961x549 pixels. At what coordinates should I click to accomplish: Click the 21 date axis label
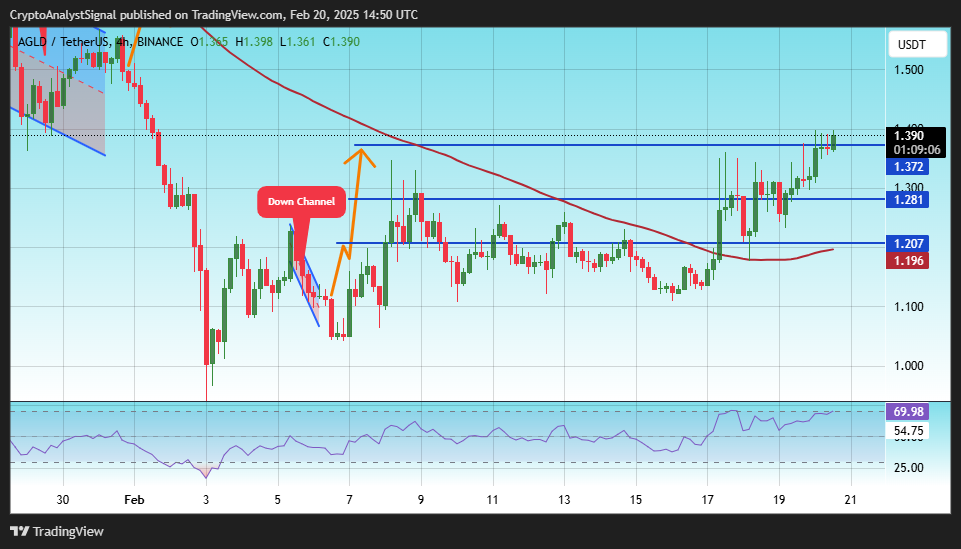850,500
